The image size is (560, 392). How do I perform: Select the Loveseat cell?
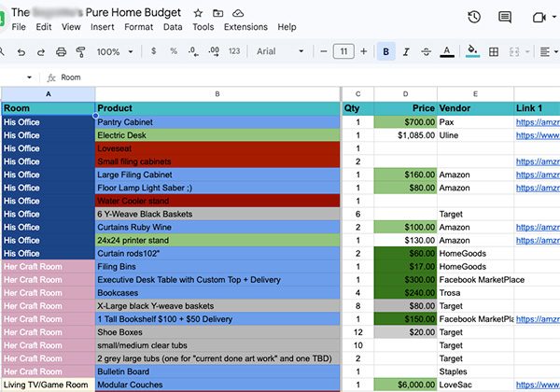217,149
